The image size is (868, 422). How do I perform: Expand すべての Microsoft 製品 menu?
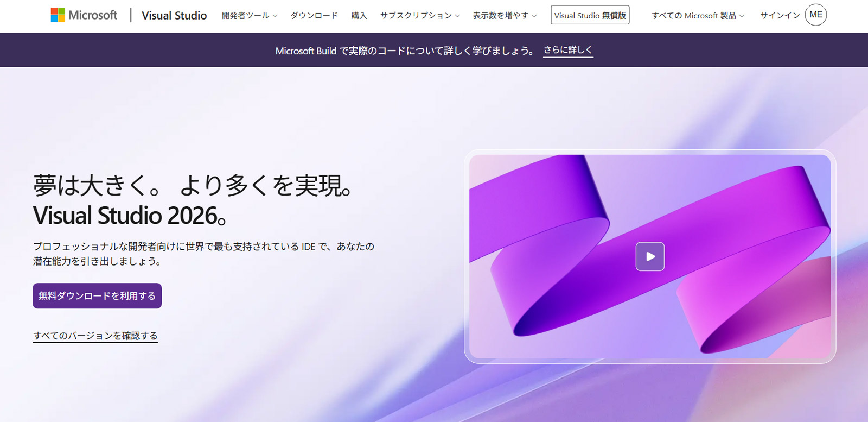(x=698, y=16)
